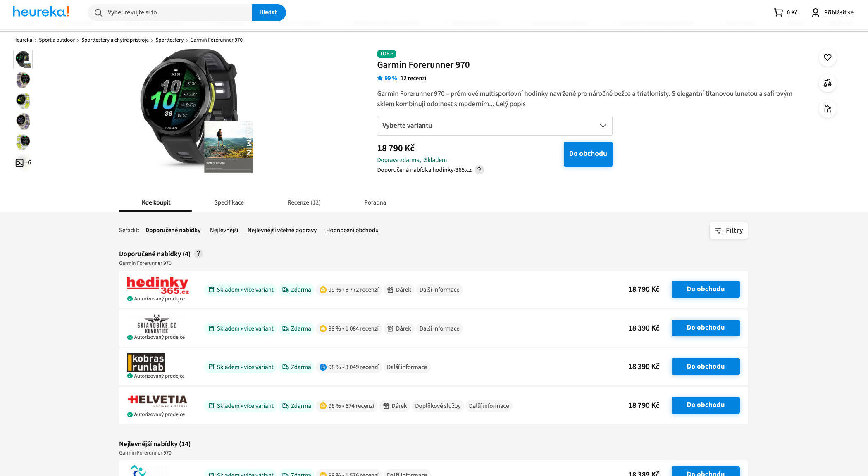The image size is (868, 476).
Task: Sort by Nejlevnější včetně dopravy
Action: tap(282, 230)
